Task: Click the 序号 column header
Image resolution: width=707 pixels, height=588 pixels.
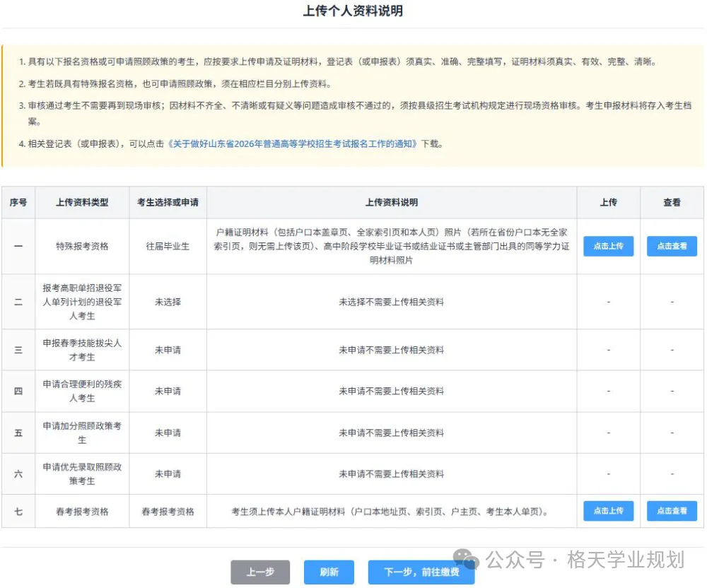Action: 18,202
